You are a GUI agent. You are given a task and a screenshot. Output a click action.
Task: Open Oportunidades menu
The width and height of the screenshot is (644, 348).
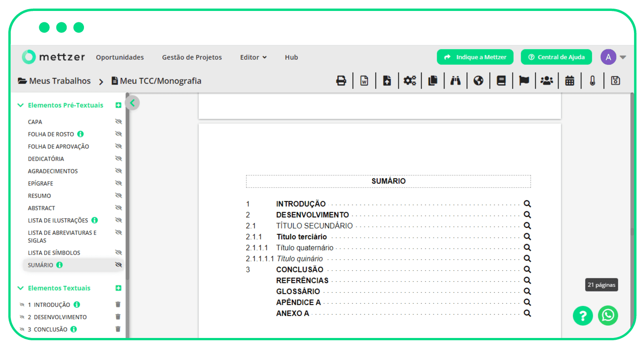tap(120, 57)
